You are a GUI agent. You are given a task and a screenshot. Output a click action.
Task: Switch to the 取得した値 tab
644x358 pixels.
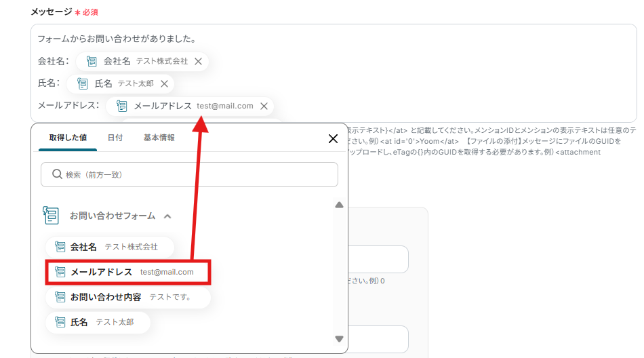click(68, 138)
